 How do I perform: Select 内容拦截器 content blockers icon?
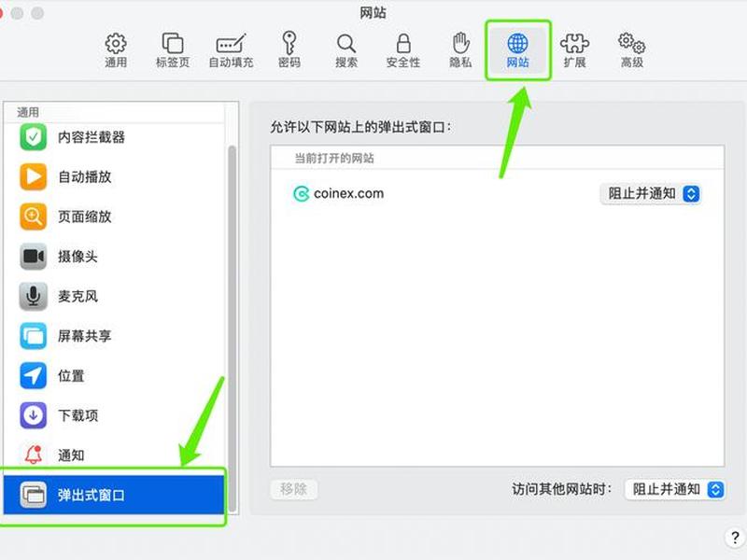tap(33, 137)
